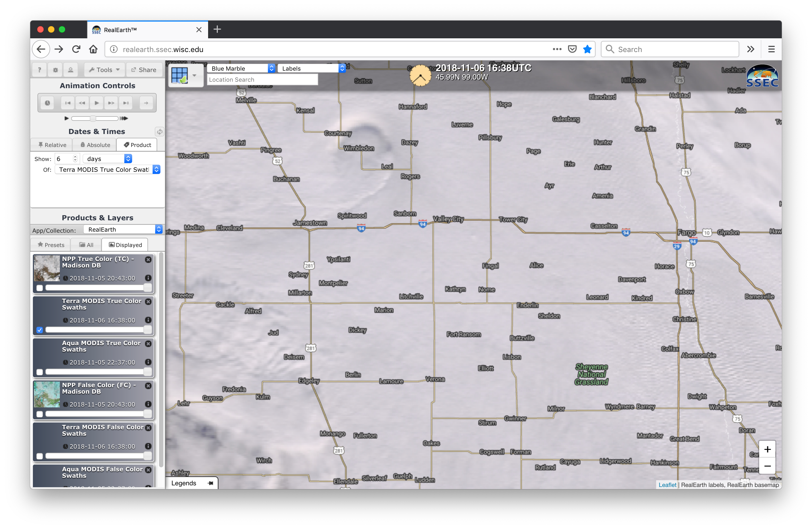
Task: Show info for NPP False Color layer
Action: 148,404
